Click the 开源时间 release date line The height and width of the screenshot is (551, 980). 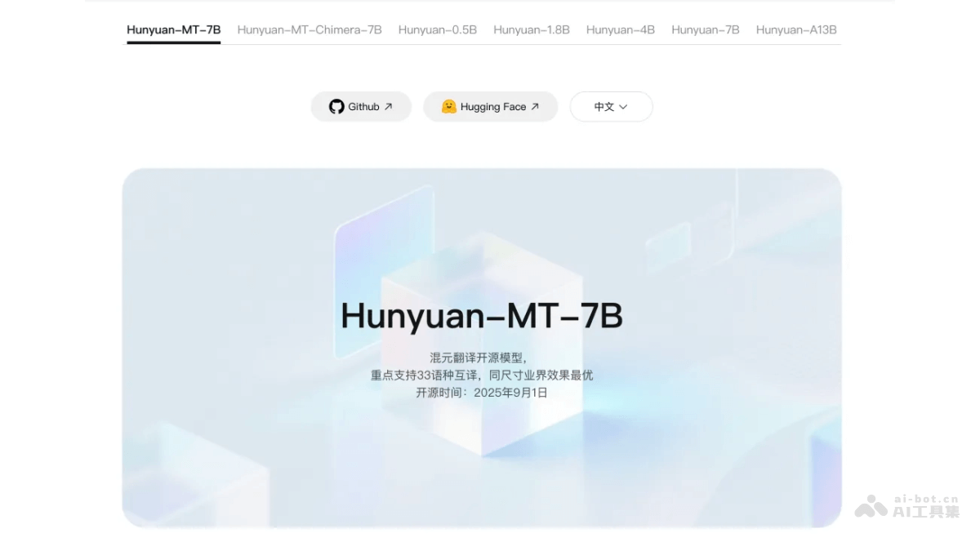coord(481,393)
